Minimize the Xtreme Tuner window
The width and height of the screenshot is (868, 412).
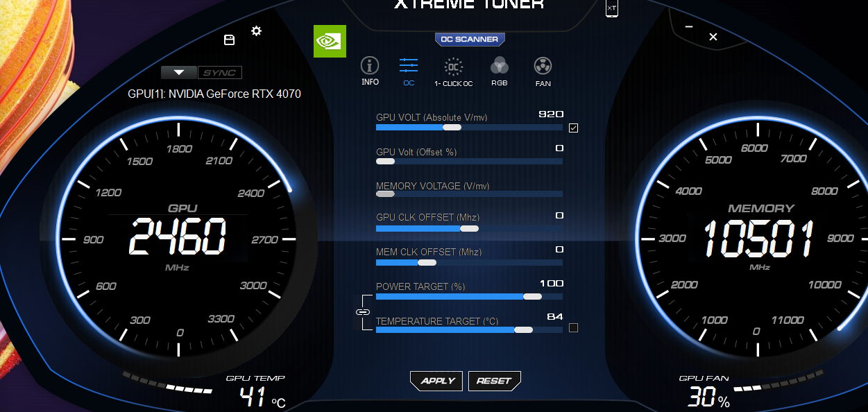tap(688, 27)
